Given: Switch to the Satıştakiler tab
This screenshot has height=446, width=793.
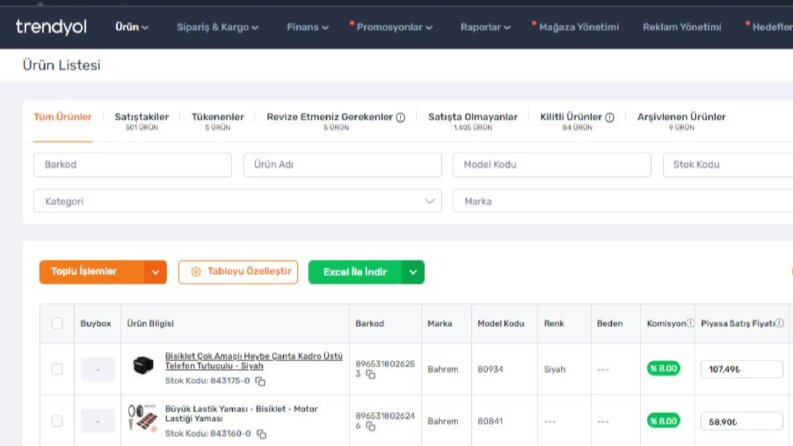Looking at the screenshot, I should [x=142, y=121].
